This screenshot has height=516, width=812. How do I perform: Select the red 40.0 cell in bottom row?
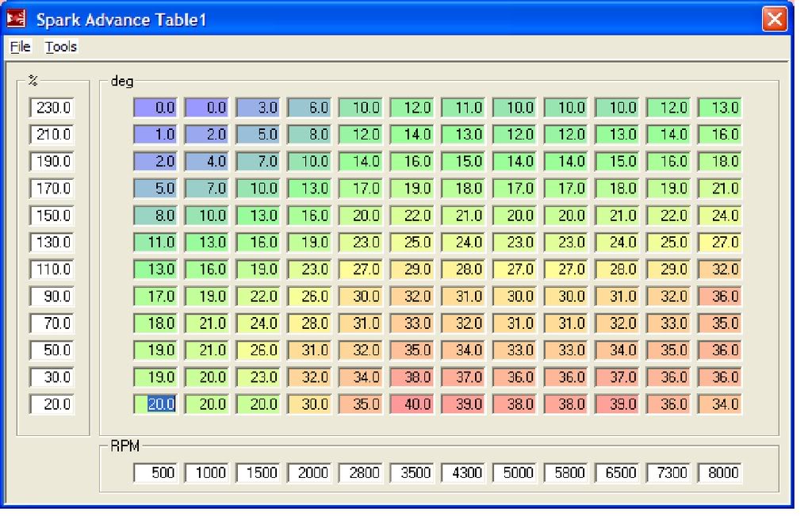point(412,404)
